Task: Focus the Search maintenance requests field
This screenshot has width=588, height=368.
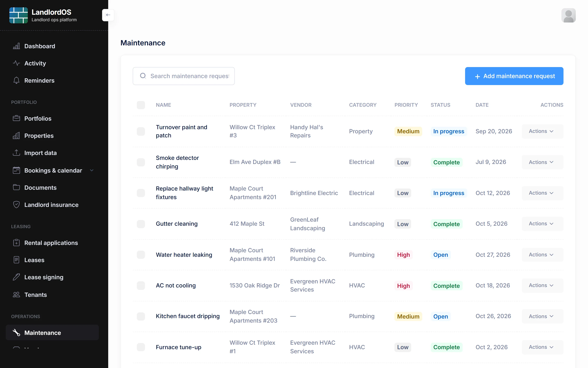Action: (x=184, y=76)
